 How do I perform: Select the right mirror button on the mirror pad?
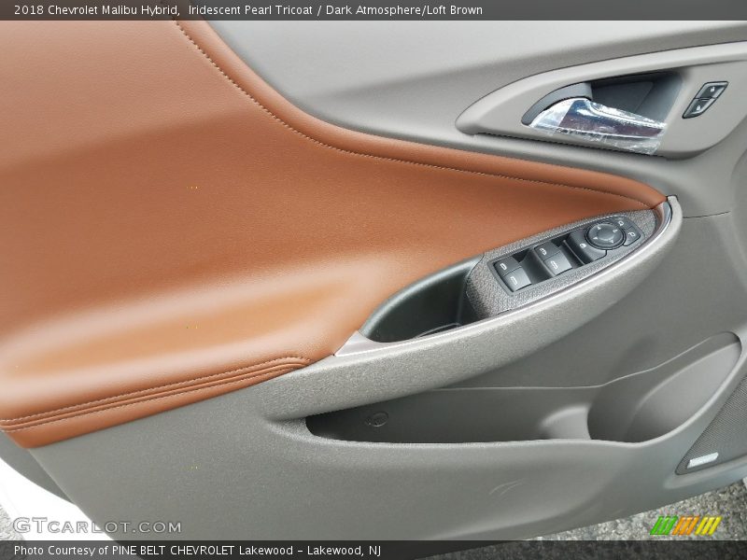point(633,234)
